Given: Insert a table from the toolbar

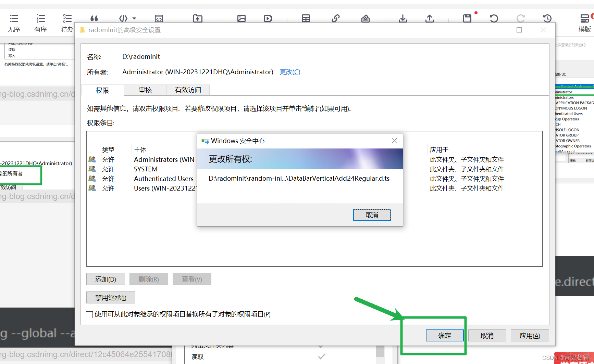Looking at the screenshot, I should (x=306, y=18).
